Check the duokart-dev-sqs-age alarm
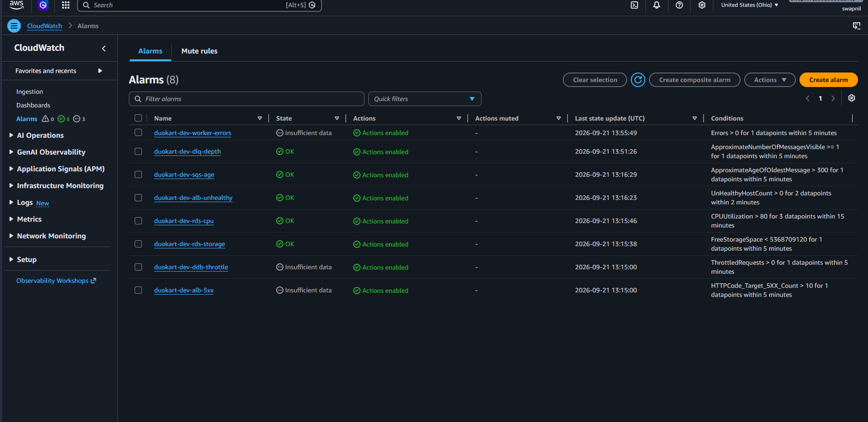868x422 pixels. (138, 175)
